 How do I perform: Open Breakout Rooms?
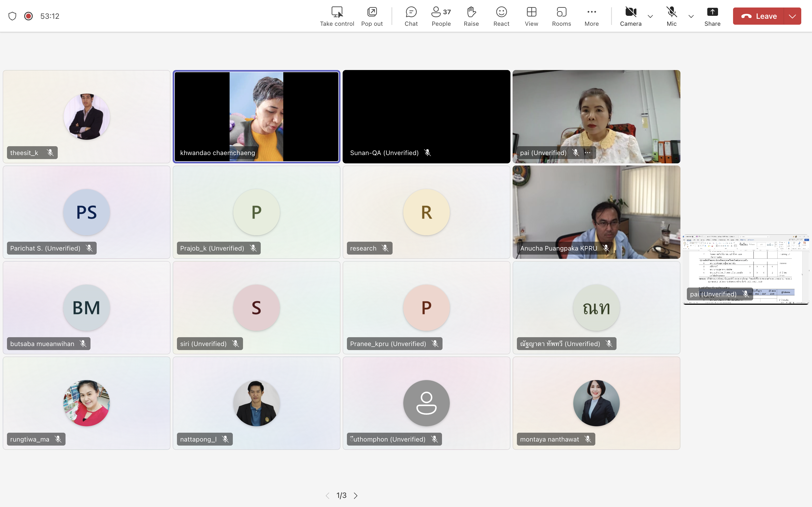561,16
